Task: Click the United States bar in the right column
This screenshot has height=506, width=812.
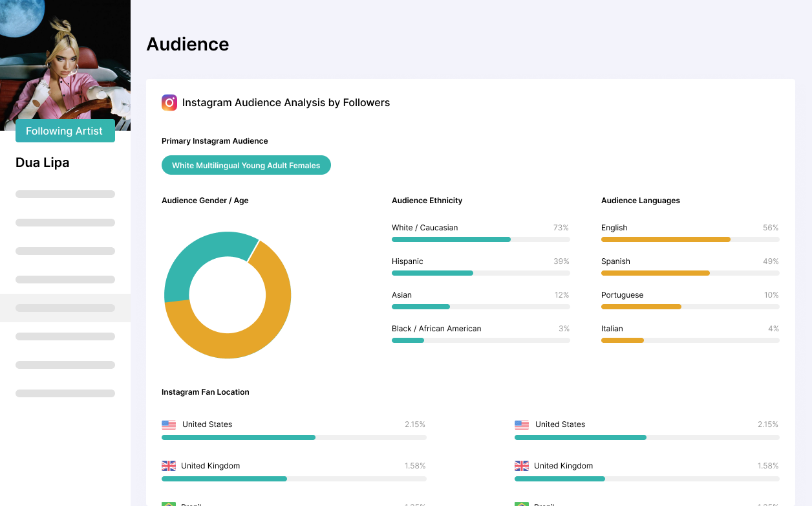Action: pos(647,437)
